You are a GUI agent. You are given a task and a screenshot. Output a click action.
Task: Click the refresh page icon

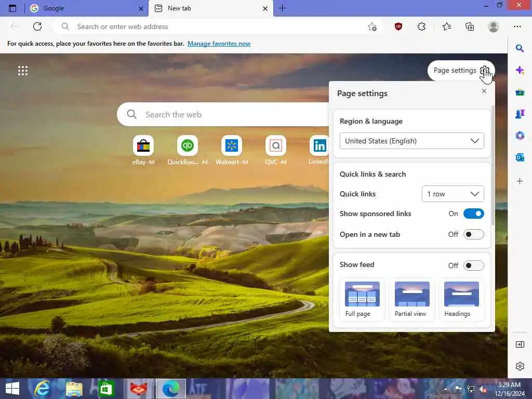click(x=37, y=26)
